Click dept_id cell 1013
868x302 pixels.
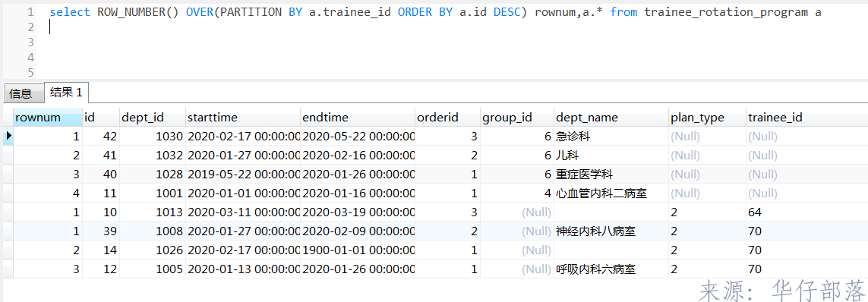click(152, 212)
